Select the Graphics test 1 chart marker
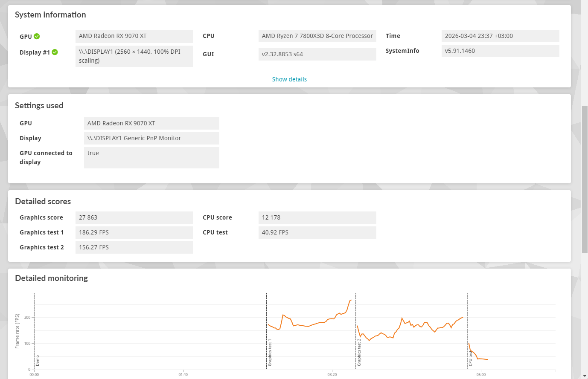This screenshot has height=379, width=588. pos(270,353)
